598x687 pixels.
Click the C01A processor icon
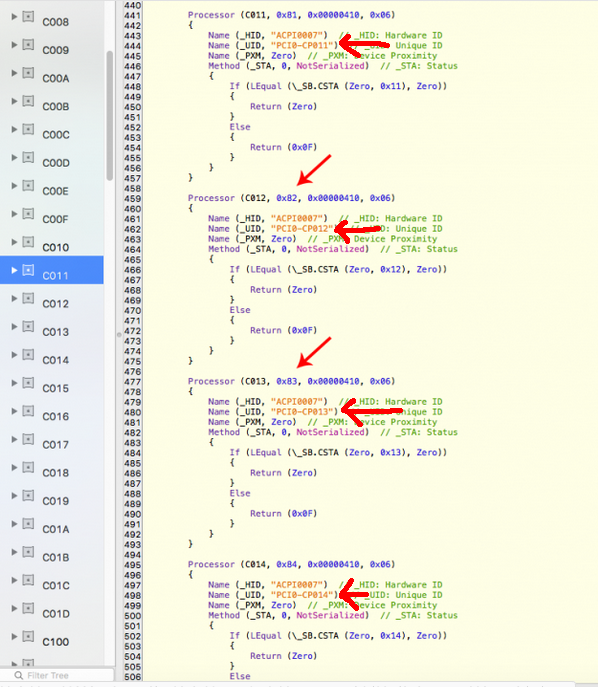tap(28, 524)
